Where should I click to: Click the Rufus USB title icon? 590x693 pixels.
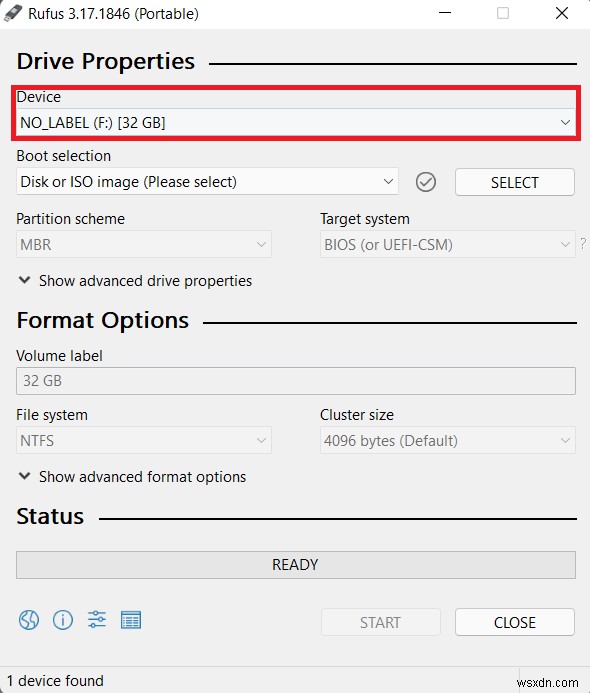[x=13, y=13]
